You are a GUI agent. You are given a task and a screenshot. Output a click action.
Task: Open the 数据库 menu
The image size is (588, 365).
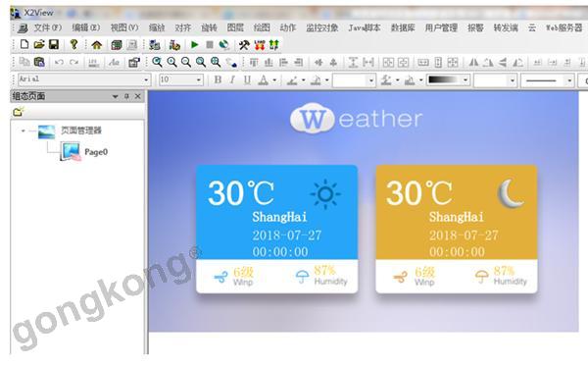pos(403,27)
